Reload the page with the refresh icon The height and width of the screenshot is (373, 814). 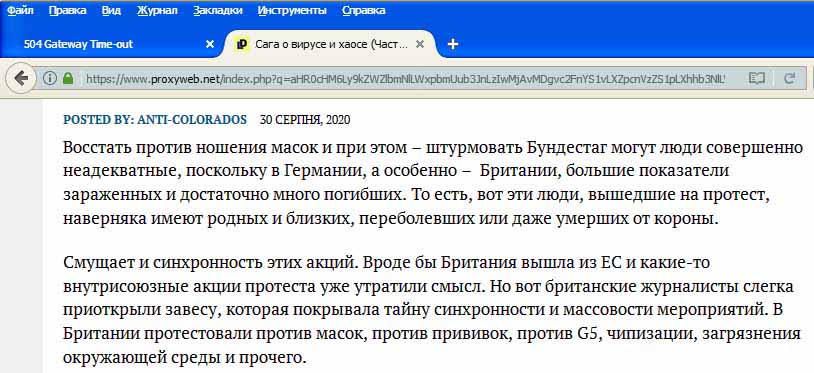[x=790, y=79]
